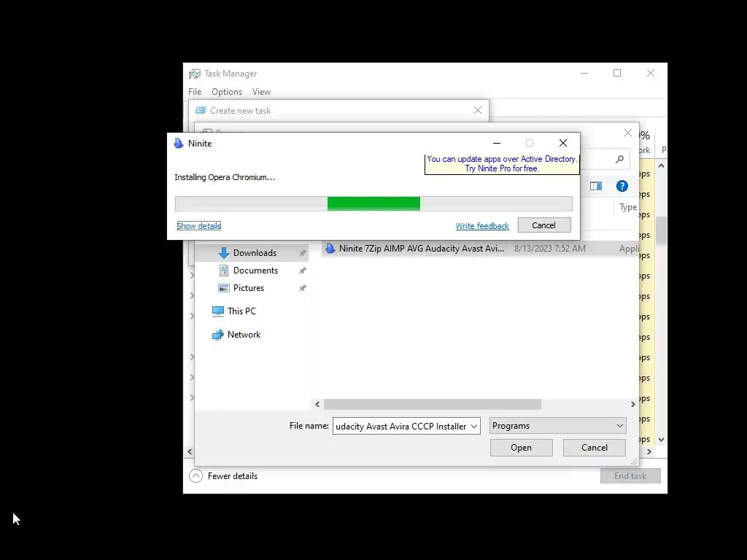Screen dimensions: 747x560
Task: Click the Create new task dialog icon
Action: pyautogui.click(x=201, y=111)
